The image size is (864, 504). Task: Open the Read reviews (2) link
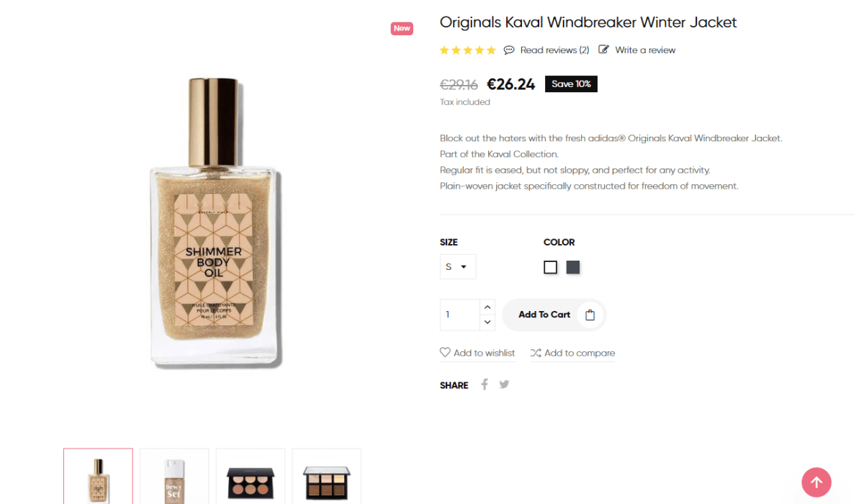coord(554,50)
